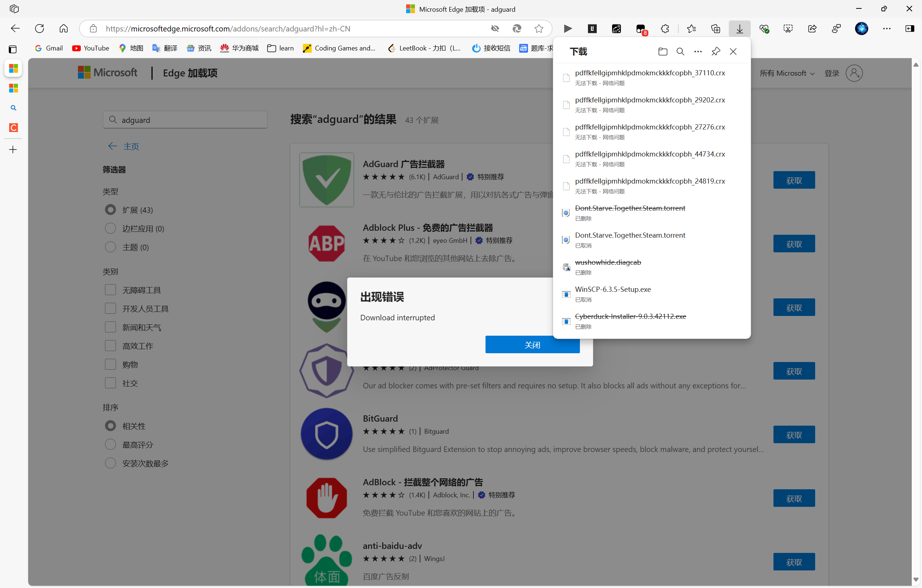Expand the 所有 Microsoft dropdown
This screenshot has height=588, width=922.
787,73
